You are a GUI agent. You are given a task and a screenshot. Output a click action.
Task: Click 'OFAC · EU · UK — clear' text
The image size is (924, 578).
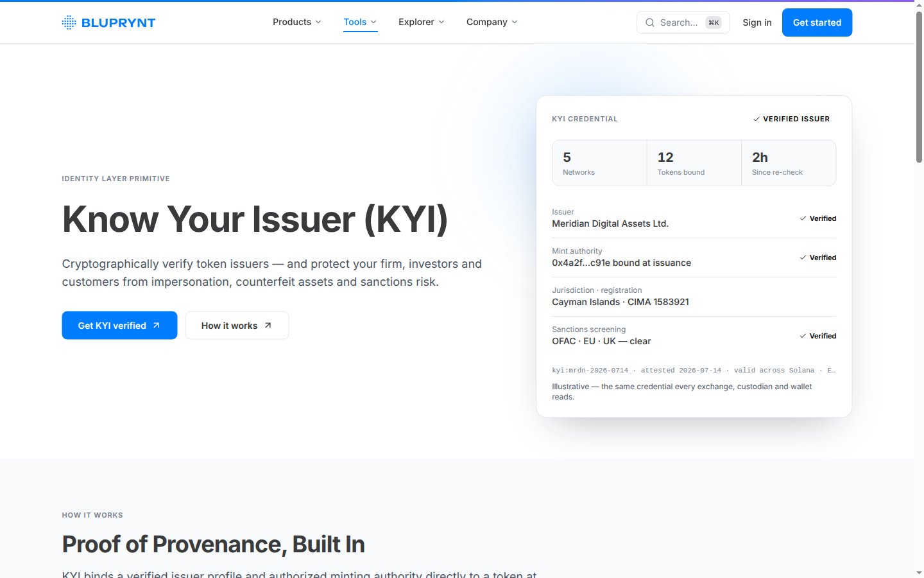601,341
